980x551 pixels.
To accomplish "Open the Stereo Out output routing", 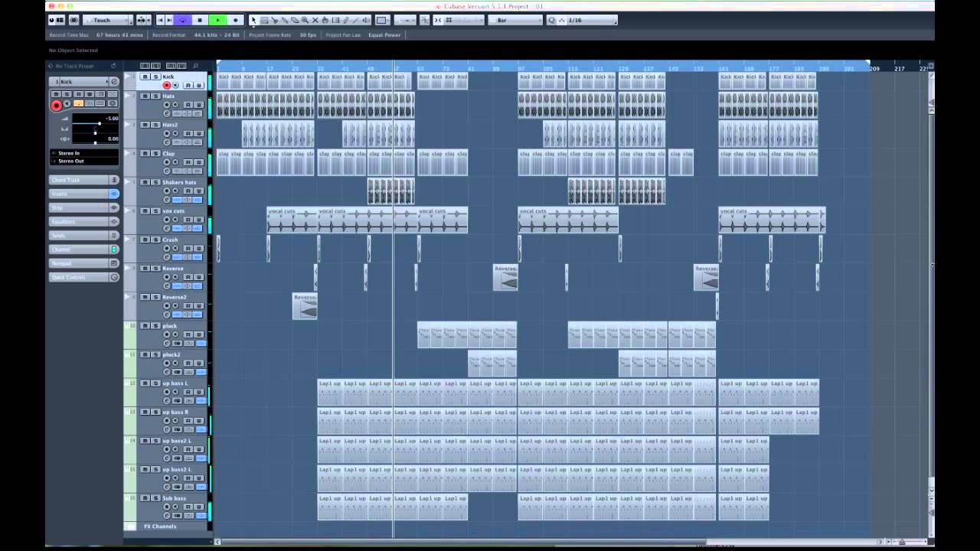I will (x=84, y=161).
